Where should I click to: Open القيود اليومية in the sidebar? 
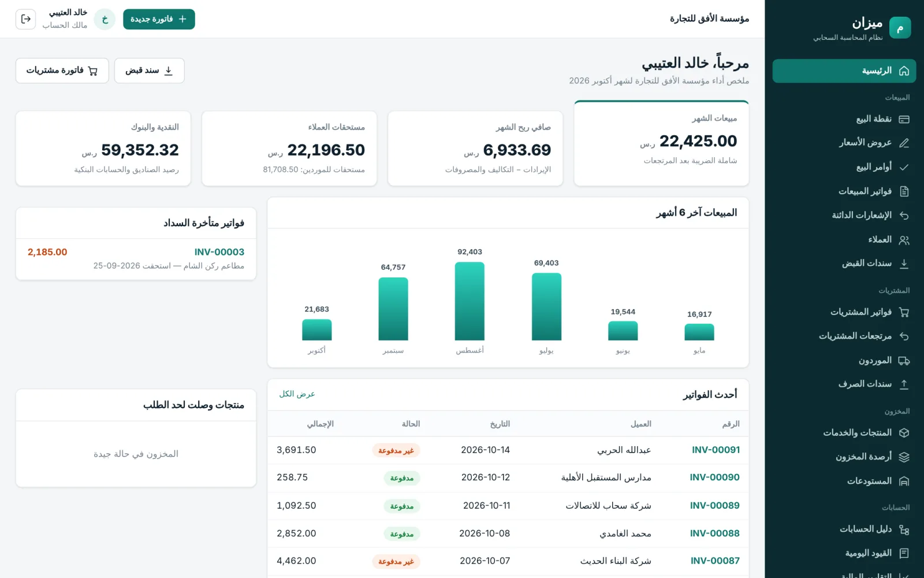click(x=844, y=554)
